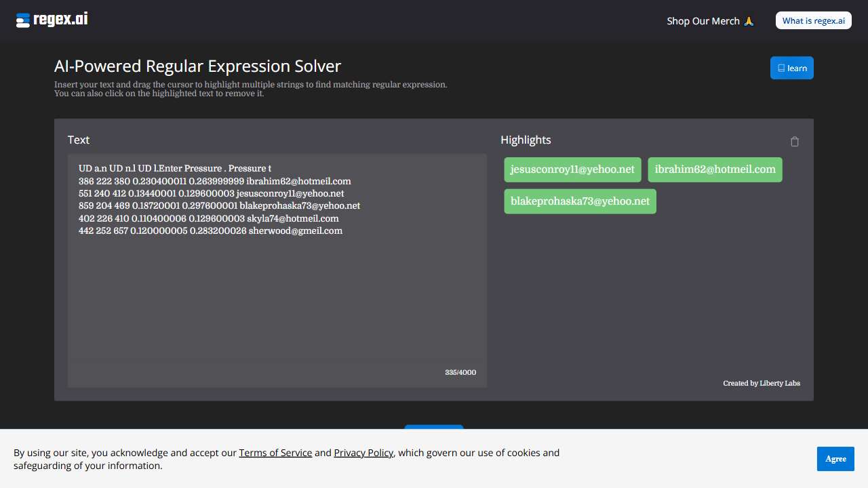
Task: Open the Shop Our Merch link
Action: (710, 21)
